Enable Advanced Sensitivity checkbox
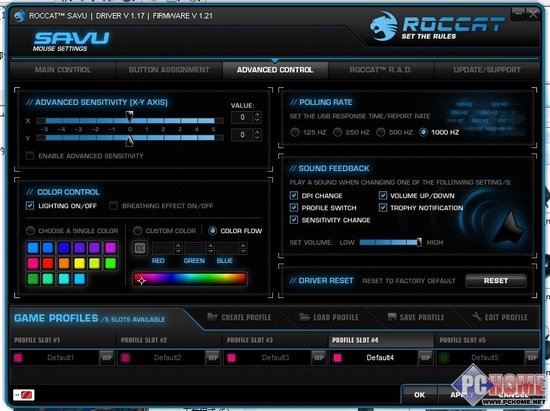The width and height of the screenshot is (550, 411). tap(30, 155)
